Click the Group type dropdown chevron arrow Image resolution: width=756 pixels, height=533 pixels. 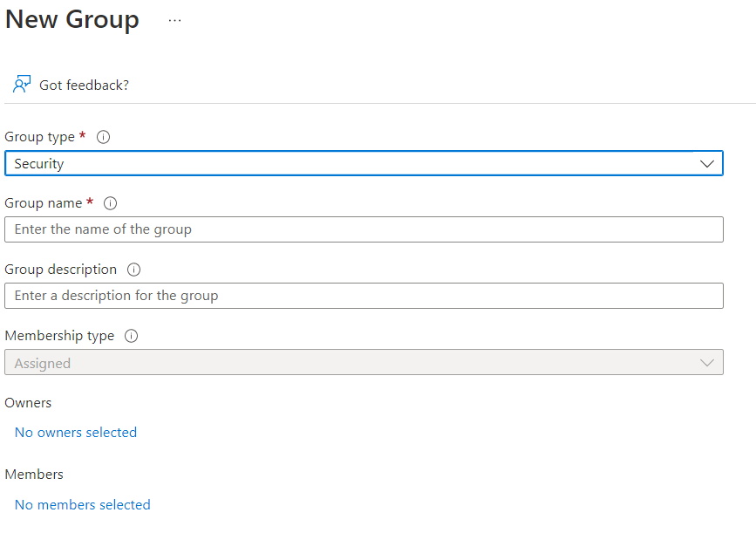(x=707, y=163)
